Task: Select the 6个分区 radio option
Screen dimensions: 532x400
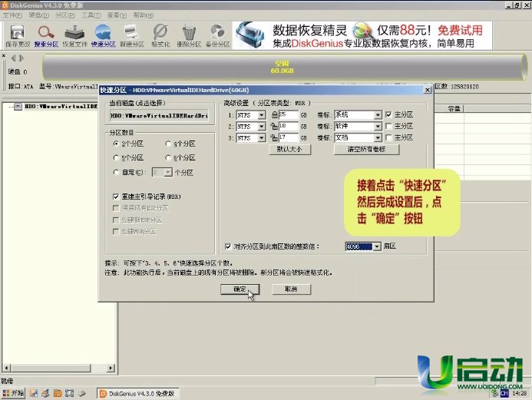Action: (168, 157)
